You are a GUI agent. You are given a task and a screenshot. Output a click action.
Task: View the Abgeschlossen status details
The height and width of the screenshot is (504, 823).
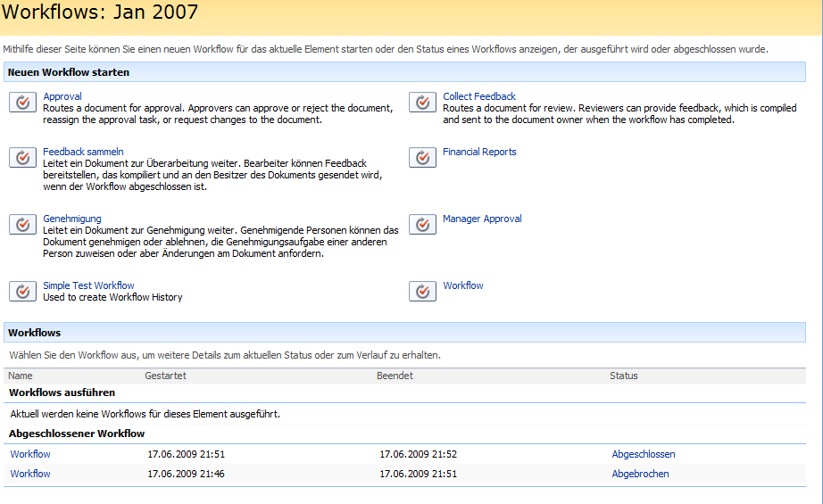coord(644,454)
